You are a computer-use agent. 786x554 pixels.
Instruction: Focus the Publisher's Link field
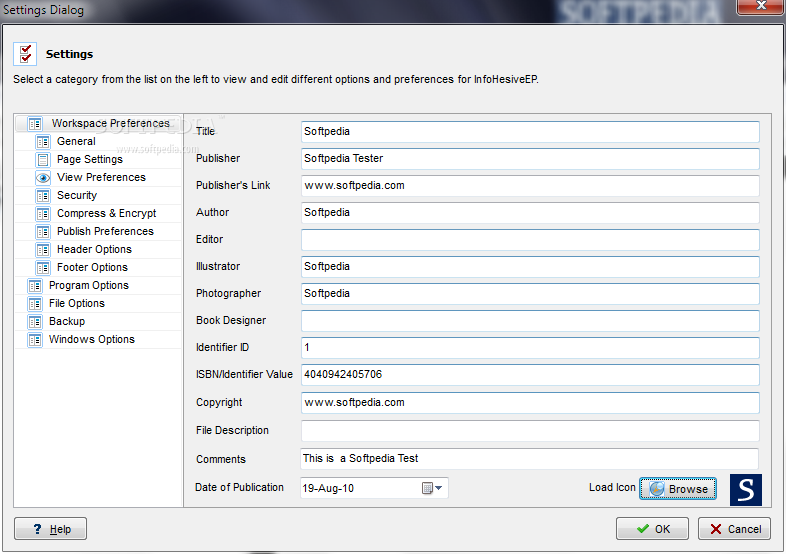tap(530, 186)
